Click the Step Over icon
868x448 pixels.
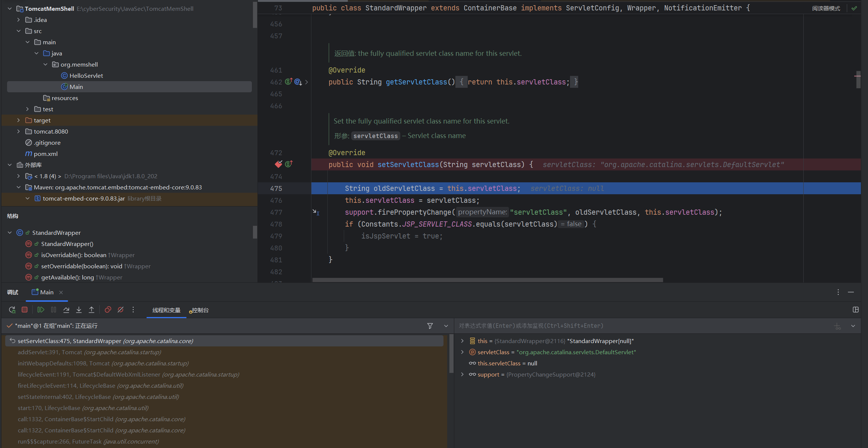click(x=66, y=310)
